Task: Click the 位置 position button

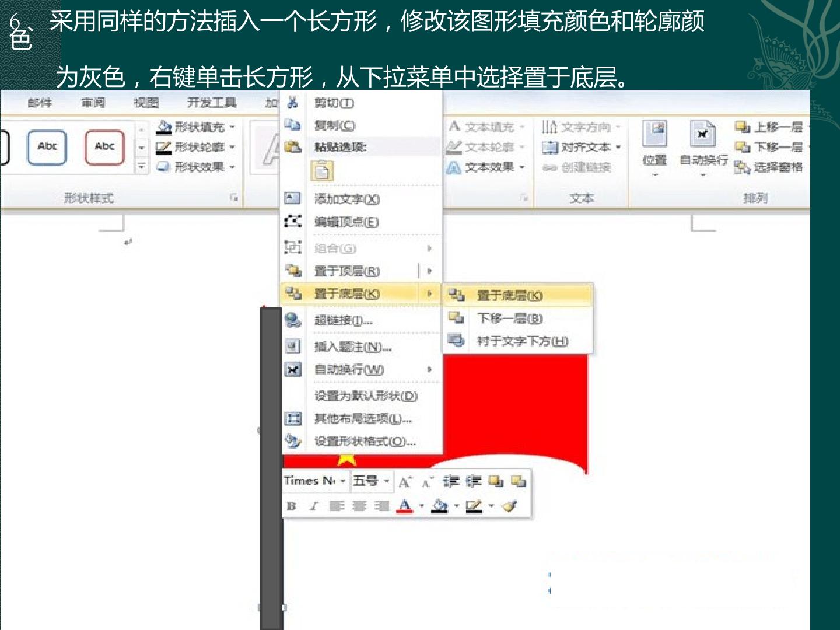Action: (654, 149)
